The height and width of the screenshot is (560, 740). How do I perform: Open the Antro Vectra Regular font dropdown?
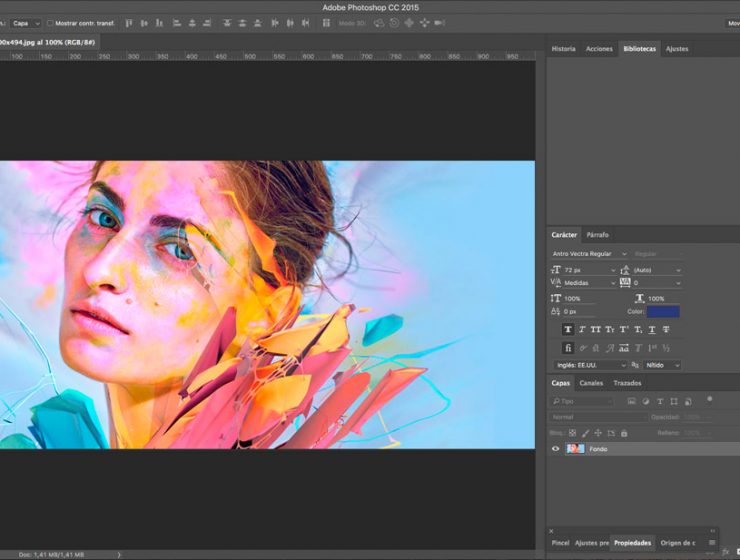point(589,254)
